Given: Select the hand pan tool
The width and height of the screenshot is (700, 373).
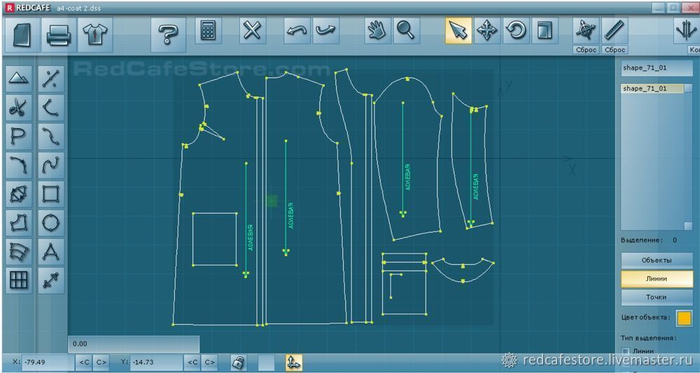Looking at the screenshot, I should pyautogui.click(x=378, y=31).
